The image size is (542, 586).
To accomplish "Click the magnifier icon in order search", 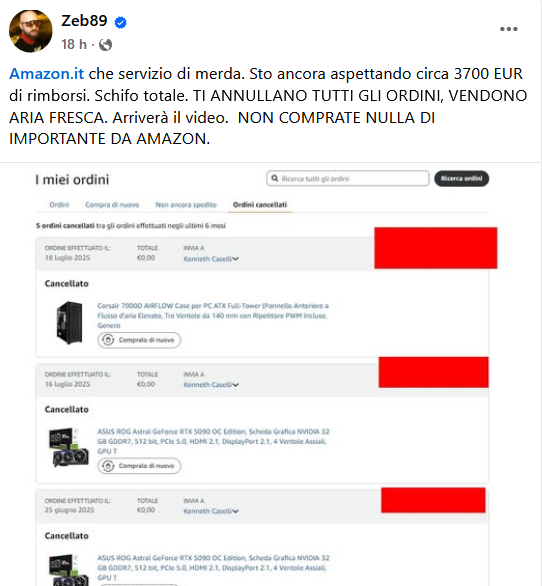I will point(275,179).
